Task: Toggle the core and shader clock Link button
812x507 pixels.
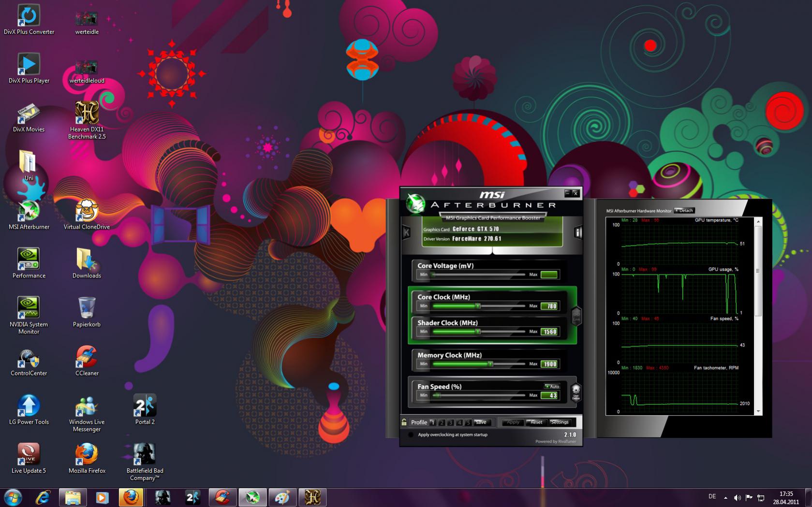Action: 576,315
